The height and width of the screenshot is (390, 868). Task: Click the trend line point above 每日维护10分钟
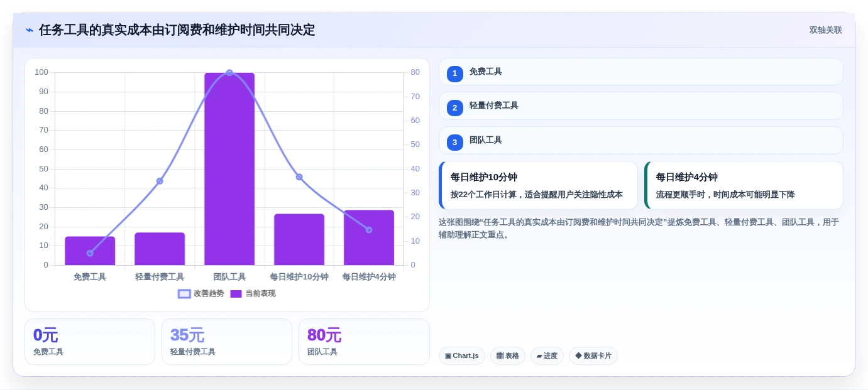[299, 177]
